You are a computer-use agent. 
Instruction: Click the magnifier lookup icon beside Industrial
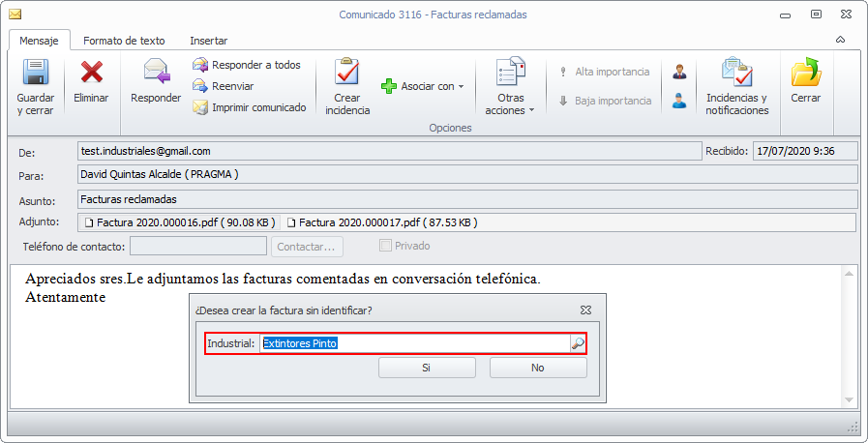coord(578,343)
